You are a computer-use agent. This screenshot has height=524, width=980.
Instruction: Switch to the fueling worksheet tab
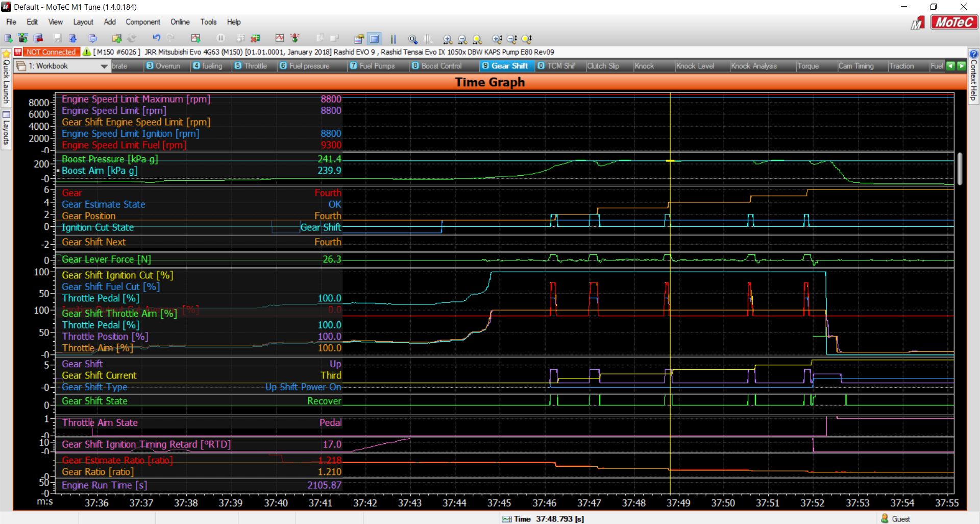210,66
